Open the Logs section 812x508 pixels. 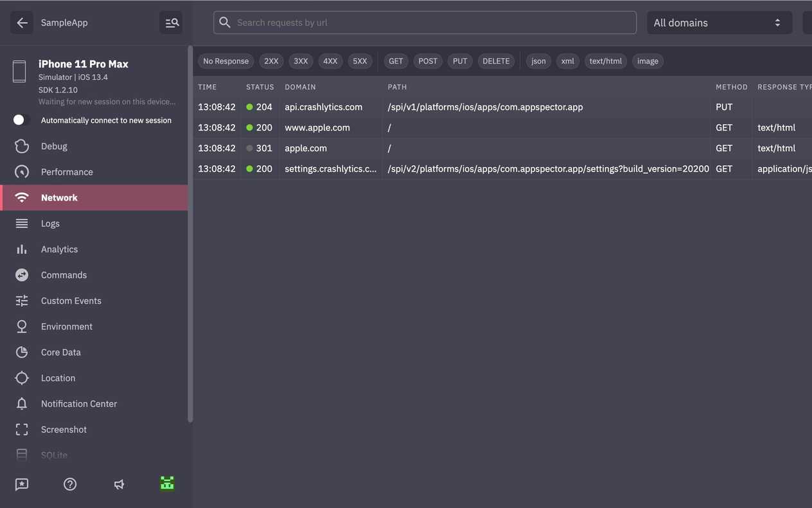point(50,223)
